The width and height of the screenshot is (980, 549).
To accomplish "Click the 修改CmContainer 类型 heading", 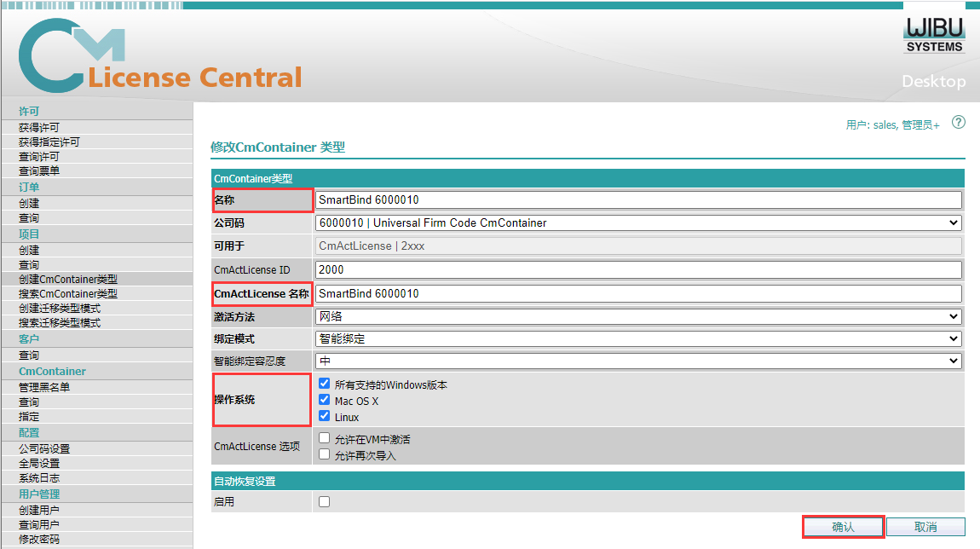I will click(278, 147).
